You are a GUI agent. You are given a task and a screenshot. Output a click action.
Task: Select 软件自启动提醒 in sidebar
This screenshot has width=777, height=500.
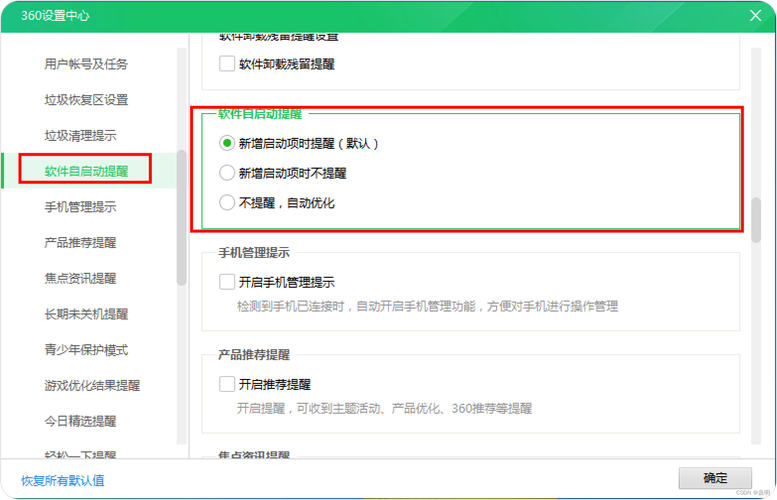click(x=86, y=171)
